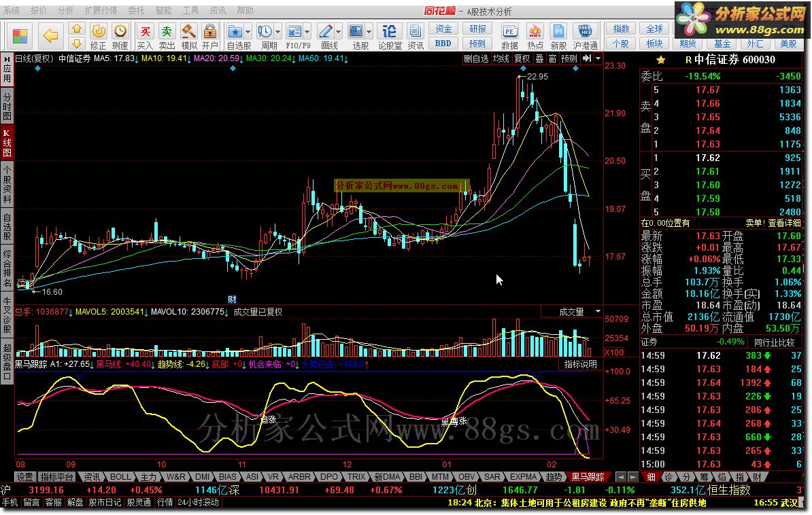This screenshot has height=515, width=812.
Task: Toggle 复权 price adjustment
Action: click(x=522, y=58)
